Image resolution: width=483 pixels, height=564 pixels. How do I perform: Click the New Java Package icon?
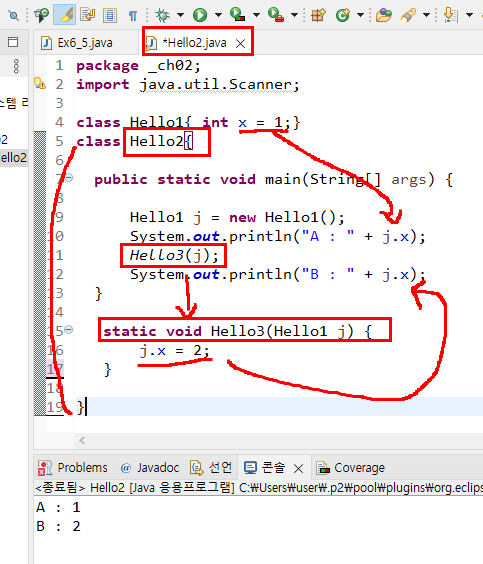pos(318,15)
